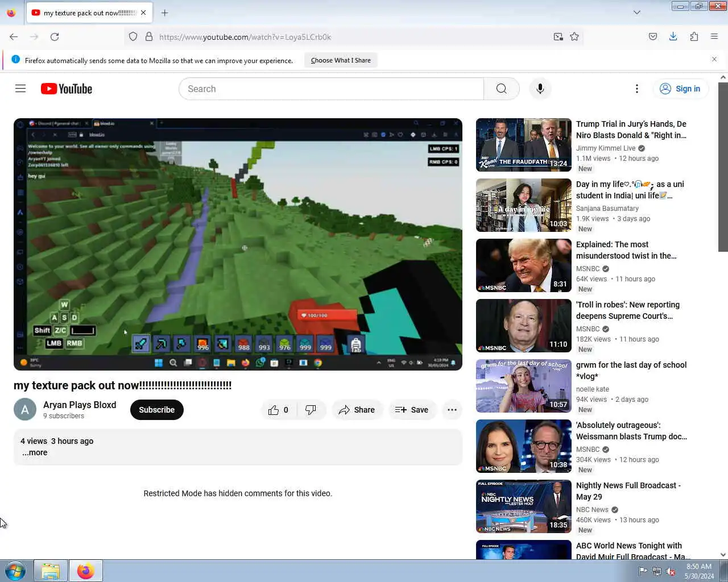List all tabs dropdown arrow
728x582 pixels.
coord(637,13)
